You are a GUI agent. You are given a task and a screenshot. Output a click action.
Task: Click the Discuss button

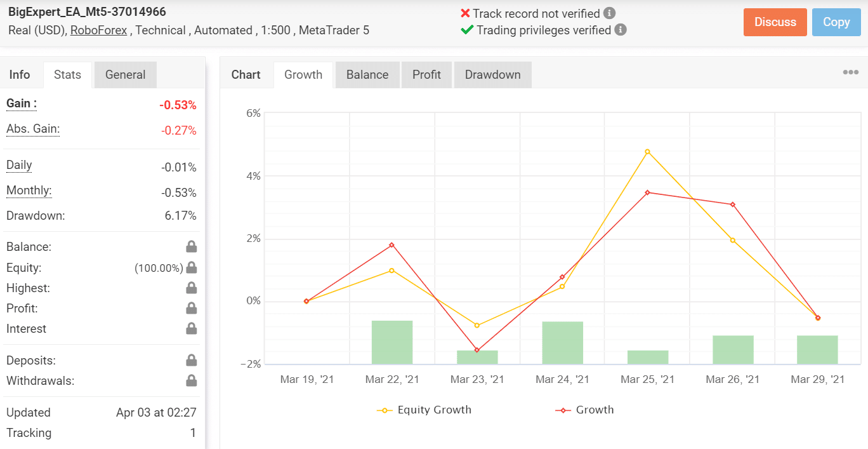[x=775, y=22]
